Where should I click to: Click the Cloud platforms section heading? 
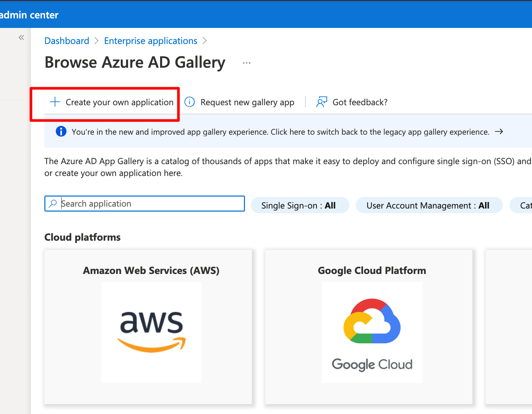pyautogui.click(x=83, y=237)
